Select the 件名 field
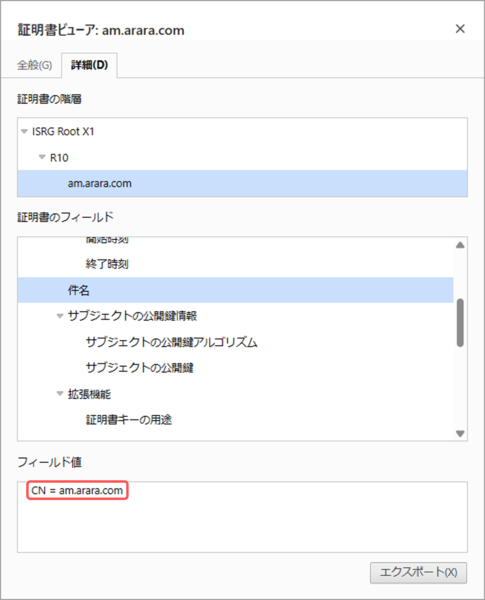 [235, 290]
